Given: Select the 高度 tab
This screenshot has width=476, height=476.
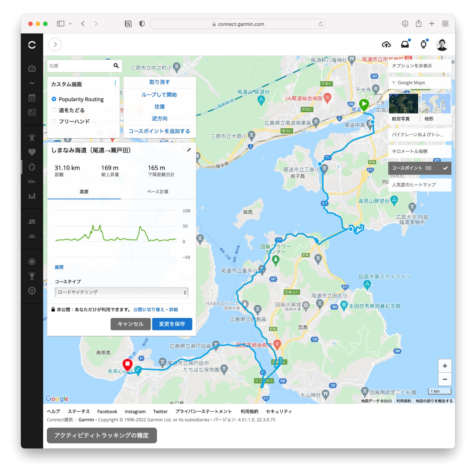Looking at the screenshot, I should click(x=84, y=192).
